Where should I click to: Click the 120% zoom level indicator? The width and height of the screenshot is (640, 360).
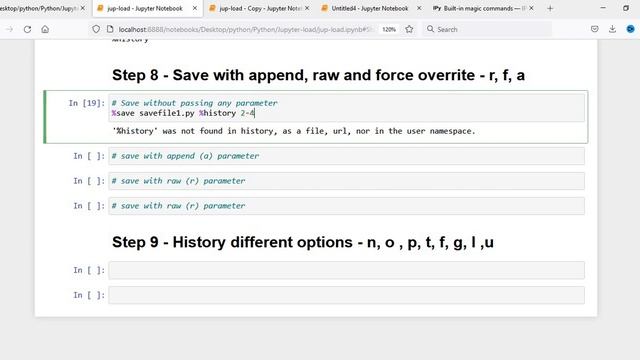click(389, 29)
